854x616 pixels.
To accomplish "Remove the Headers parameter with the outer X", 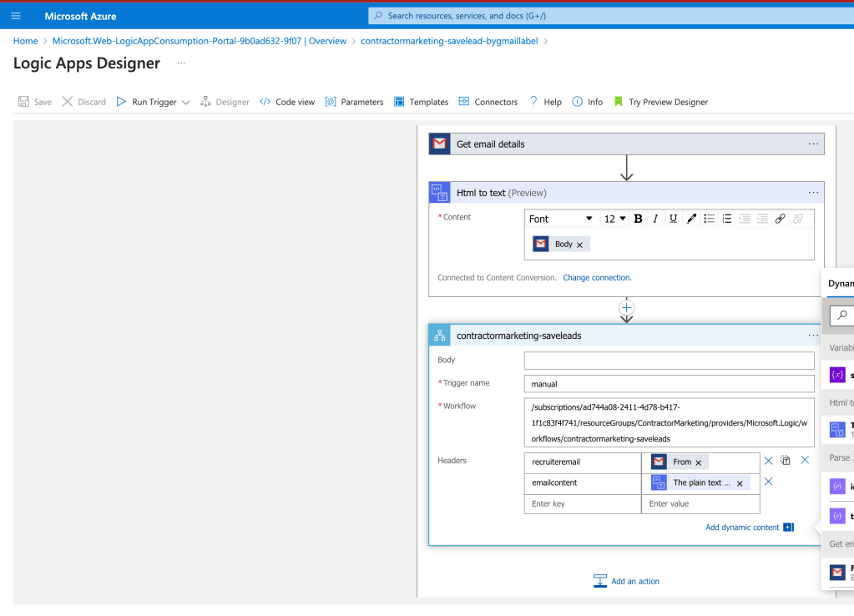I will tap(805, 460).
